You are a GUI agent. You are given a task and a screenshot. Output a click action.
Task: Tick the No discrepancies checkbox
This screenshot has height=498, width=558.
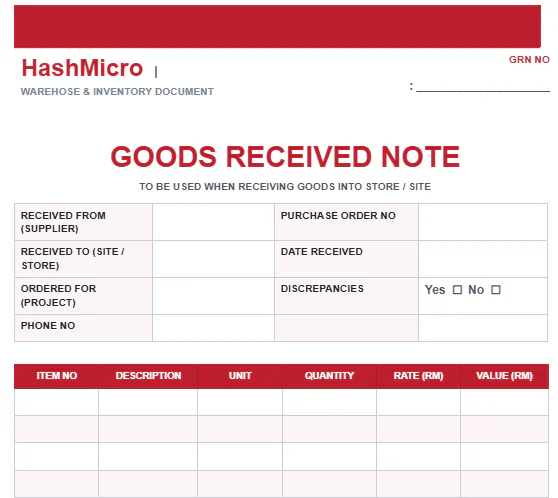pos(496,290)
